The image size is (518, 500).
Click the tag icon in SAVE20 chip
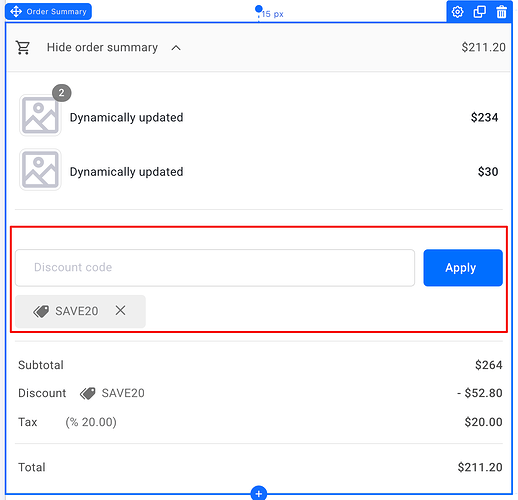41,311
